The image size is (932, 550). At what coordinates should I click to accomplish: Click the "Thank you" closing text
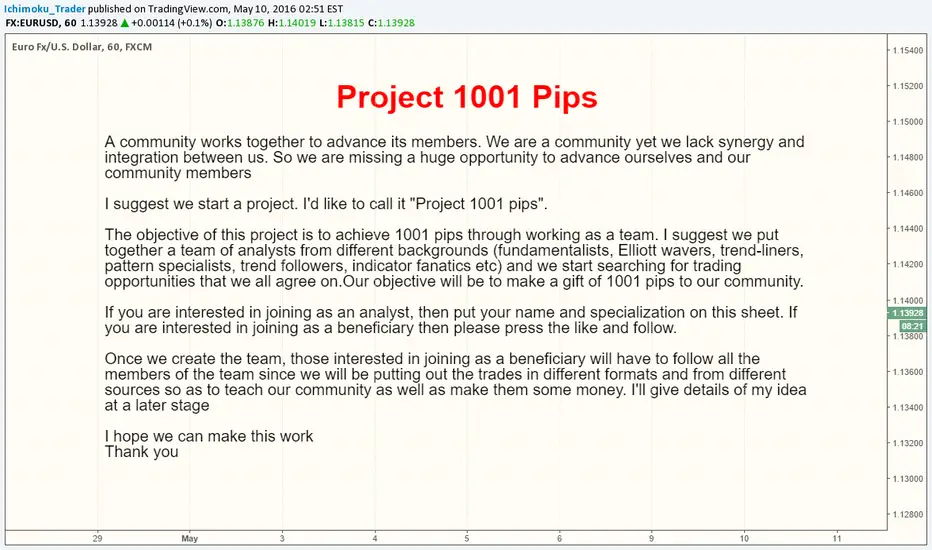(141, 452)
